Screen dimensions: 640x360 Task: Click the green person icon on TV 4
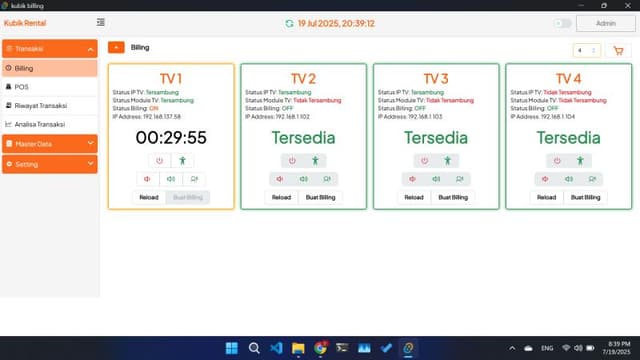[580, 161]
